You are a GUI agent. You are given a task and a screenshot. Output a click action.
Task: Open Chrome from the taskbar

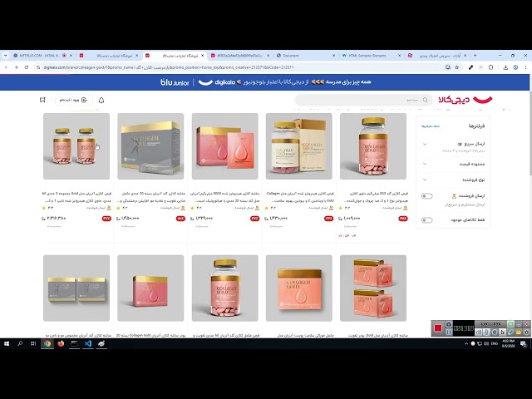click(x=47, y=343)
